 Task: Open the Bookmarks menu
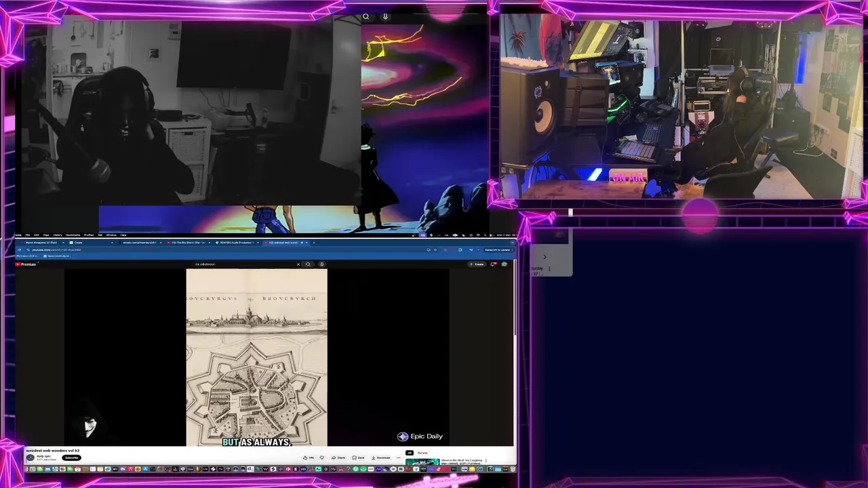coord(73,235)
